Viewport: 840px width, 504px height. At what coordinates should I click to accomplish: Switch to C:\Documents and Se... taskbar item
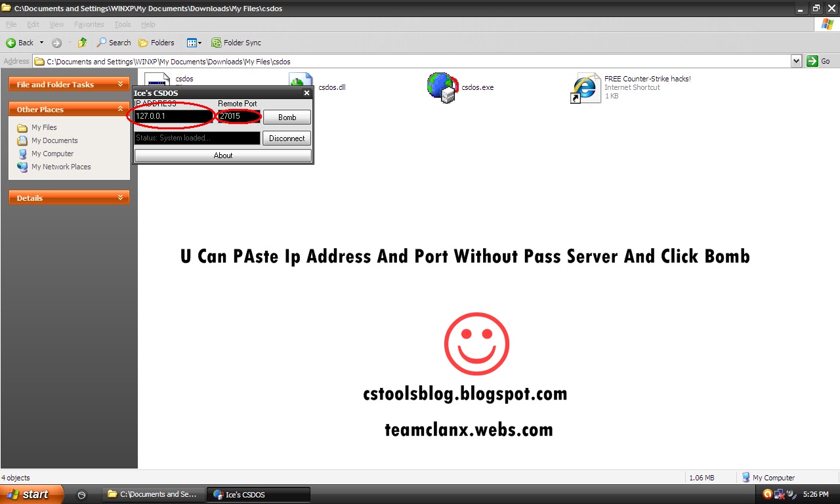154,494
